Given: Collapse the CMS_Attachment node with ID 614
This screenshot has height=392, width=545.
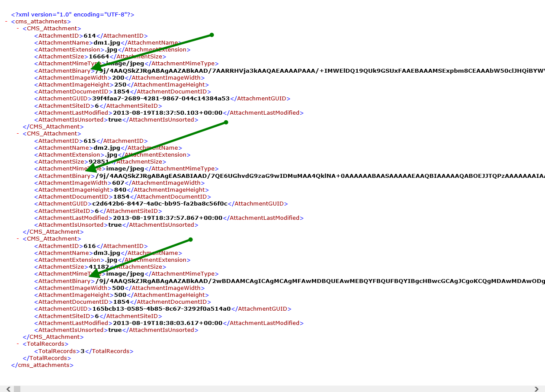Looking at the screenshot, I should pyautogui.click(x=18, y=28).
